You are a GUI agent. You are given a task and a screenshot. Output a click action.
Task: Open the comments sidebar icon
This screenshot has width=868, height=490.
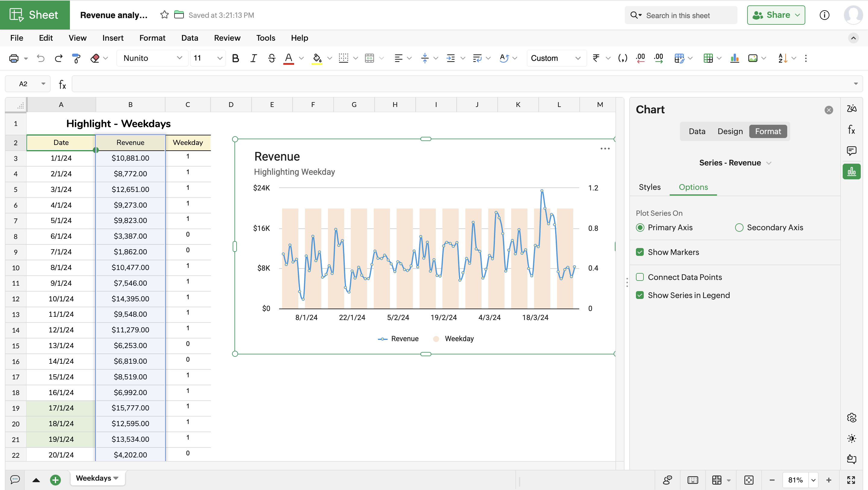pos(851,151)
